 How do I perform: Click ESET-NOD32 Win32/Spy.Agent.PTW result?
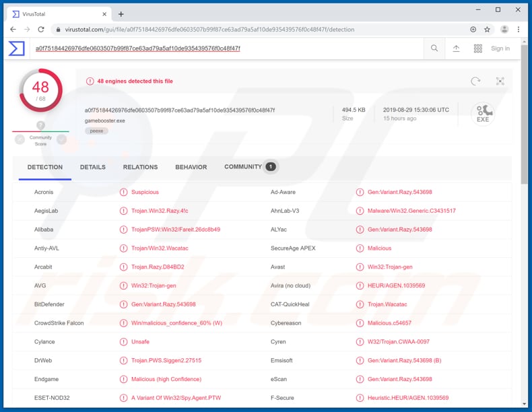(x=176, y=398)
